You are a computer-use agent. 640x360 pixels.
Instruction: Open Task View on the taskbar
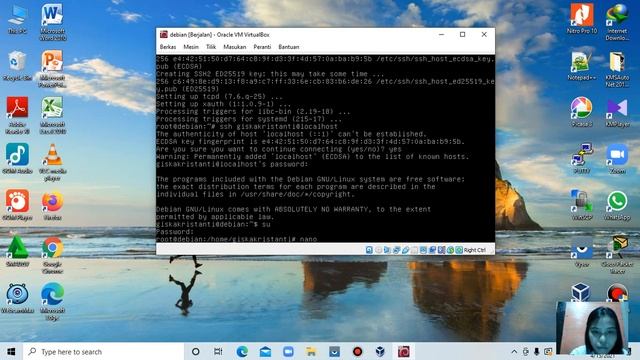218,351
